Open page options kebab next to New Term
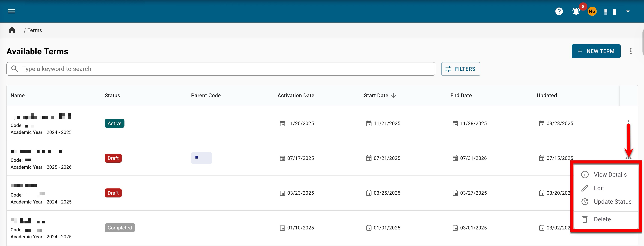Screen dimensions: 644x246 [x=630, y=51]
